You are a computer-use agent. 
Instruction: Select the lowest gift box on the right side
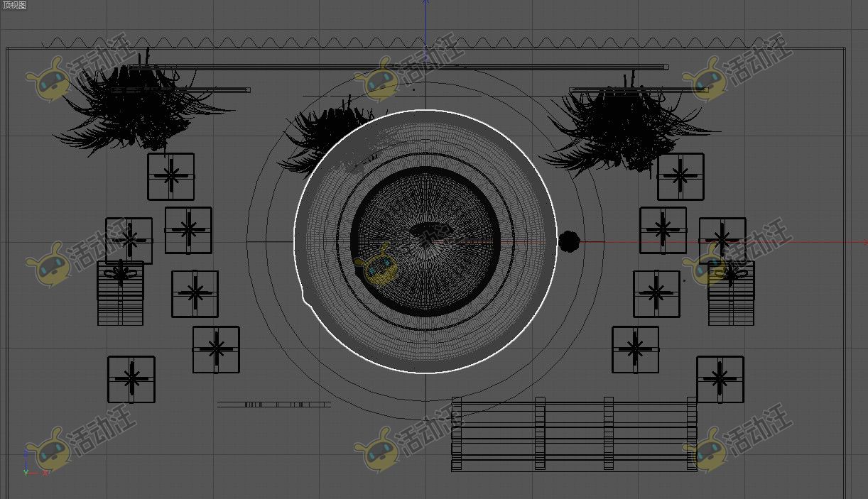pos(720,379)
